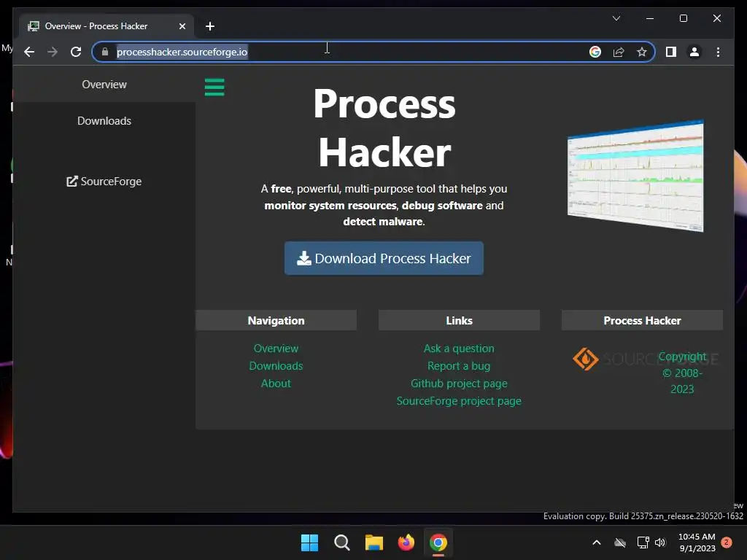The height and width of the screenshot is (560, 747).
Task: Click the Process Hacker screenshot thumbnail
Action: (635, 176)
